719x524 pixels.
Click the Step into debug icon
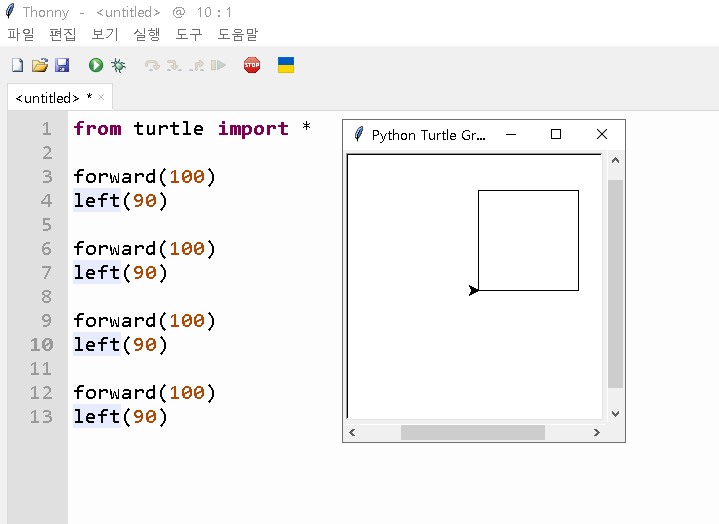(174, 66)
